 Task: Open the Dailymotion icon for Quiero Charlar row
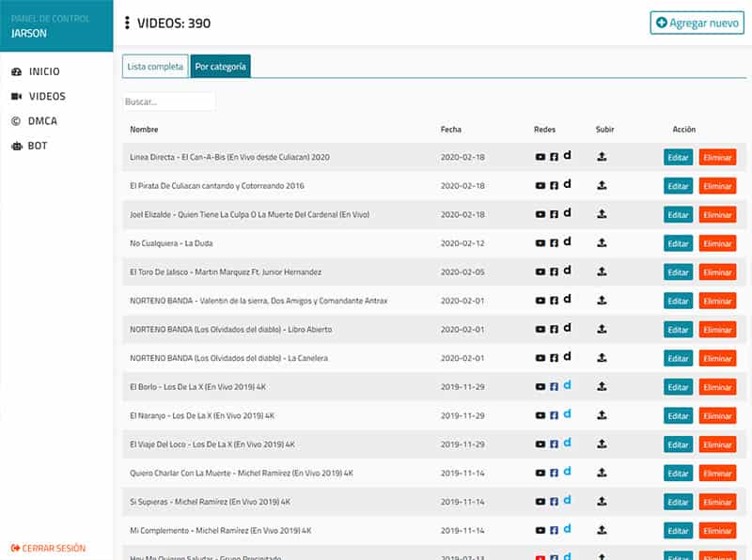pos(566,473)
